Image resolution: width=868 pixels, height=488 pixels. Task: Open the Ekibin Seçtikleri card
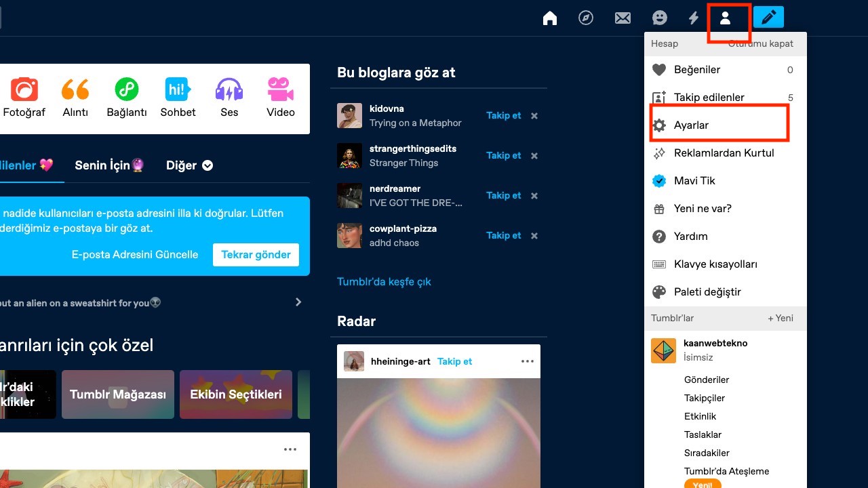[236, 394]
